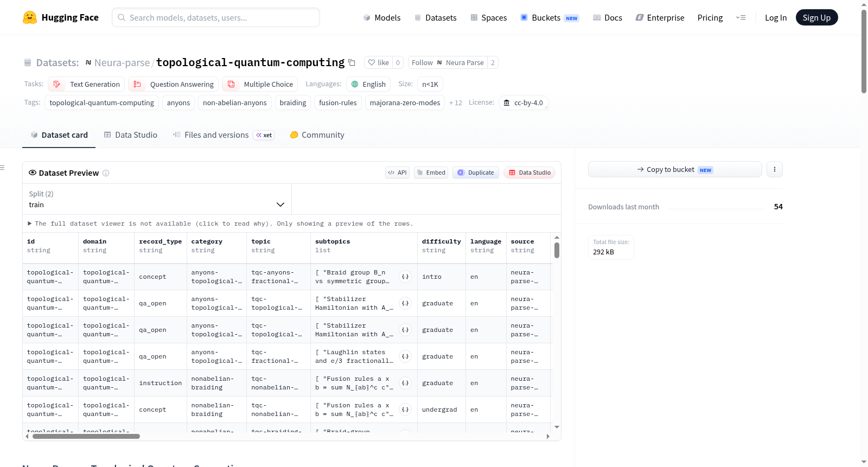Screen dimensions: 868x467
Task: Expand subtopics JSON for Braid group B_n row
Action: 405,277
